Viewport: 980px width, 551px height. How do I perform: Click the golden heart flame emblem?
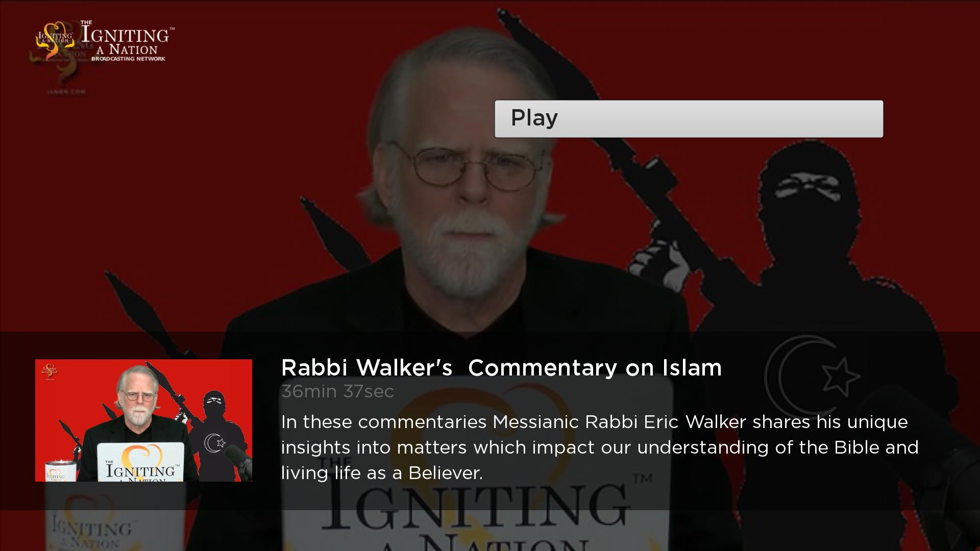[54, 41]
